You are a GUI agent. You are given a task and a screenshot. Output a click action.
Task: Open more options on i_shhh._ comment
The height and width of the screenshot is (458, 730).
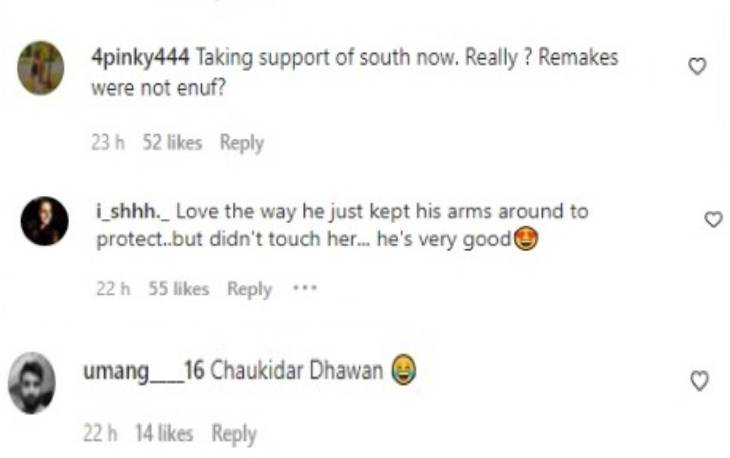point(305,288)
